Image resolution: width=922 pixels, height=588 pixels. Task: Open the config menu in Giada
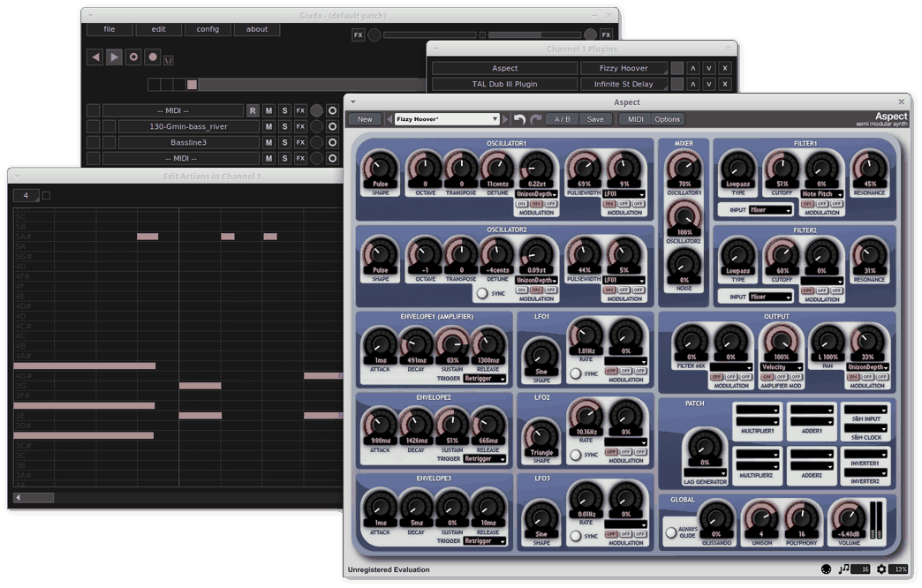(x=208, y=29)
